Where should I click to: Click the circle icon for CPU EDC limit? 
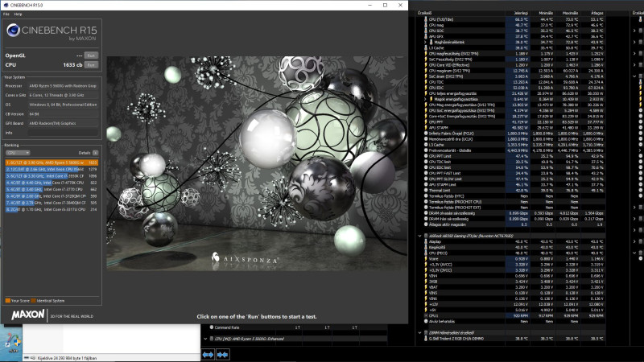click(426, 167)
